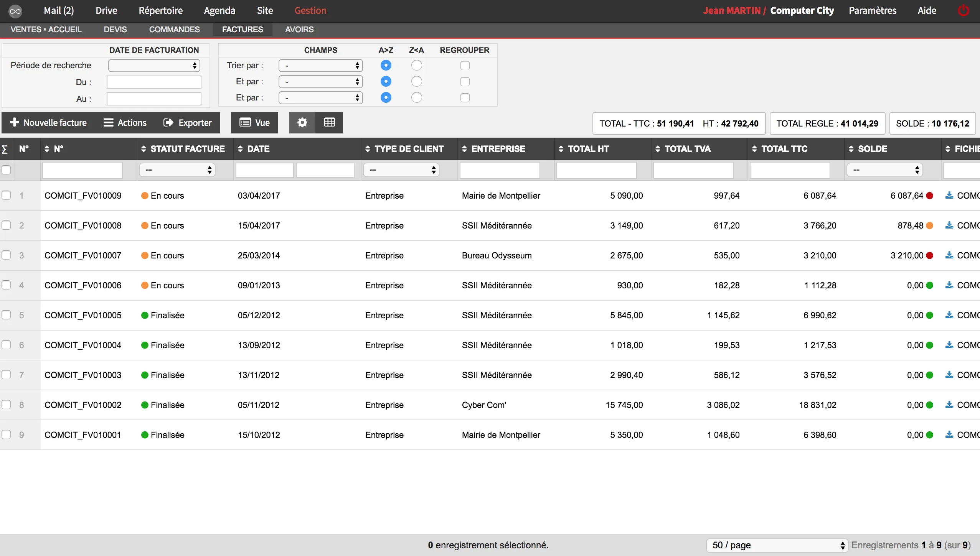Open Aide link

(927, 11)
